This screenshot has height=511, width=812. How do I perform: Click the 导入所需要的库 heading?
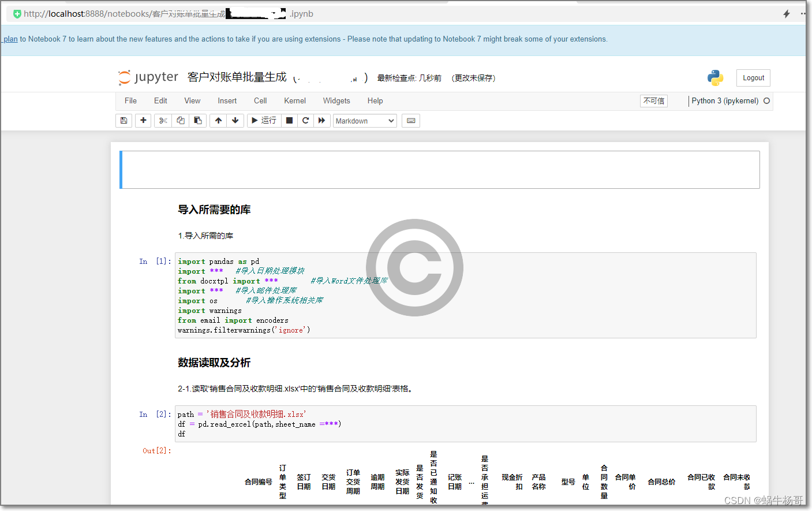pos(214,210)
